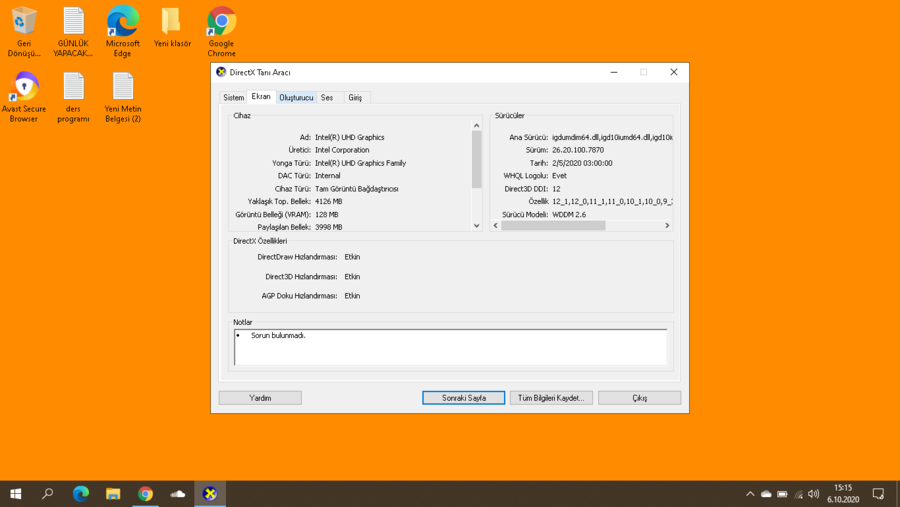Screen dimensions: 900x507
Task: Click the Çıkış button
Action: (639, 398)
